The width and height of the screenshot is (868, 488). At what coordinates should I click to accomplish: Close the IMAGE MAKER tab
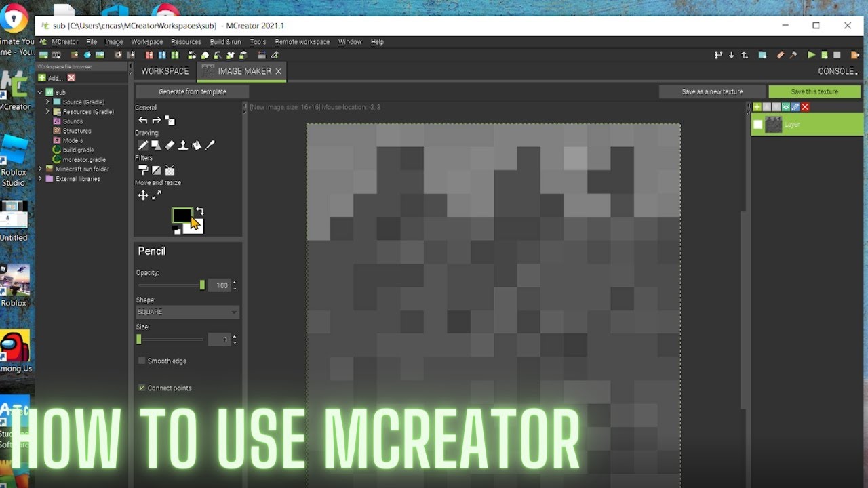278,71
